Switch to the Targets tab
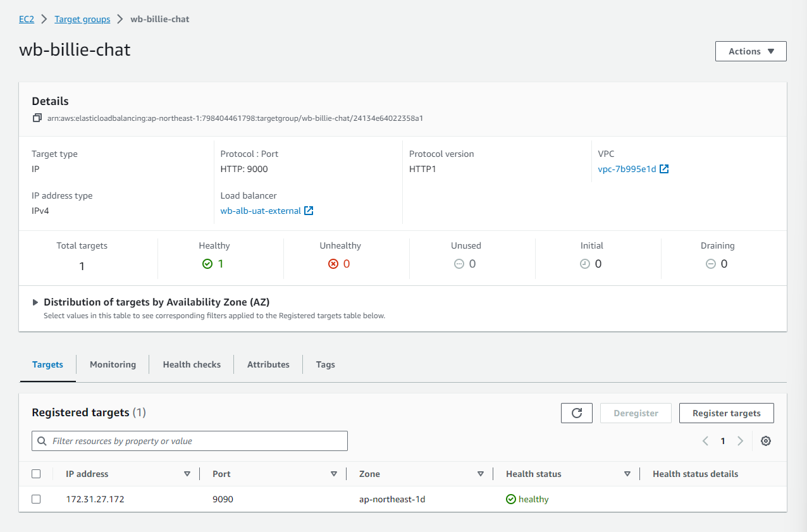This screenshot has width=807, height=532. [47, 364]
